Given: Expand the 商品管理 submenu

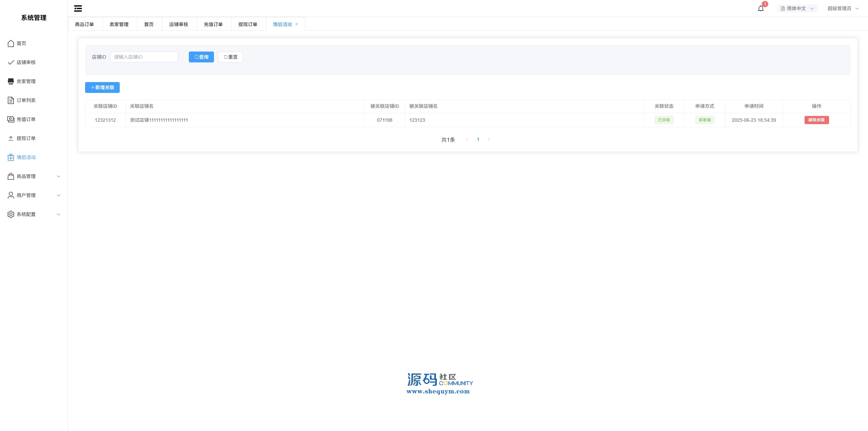Looking at the screenshot, I should click(34, 176).
